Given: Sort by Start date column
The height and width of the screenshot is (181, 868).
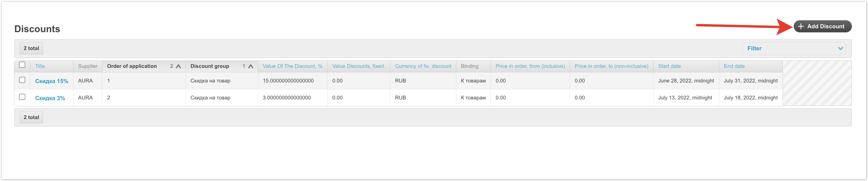Looking at the screenshot, I should click(x=669, y=66).
